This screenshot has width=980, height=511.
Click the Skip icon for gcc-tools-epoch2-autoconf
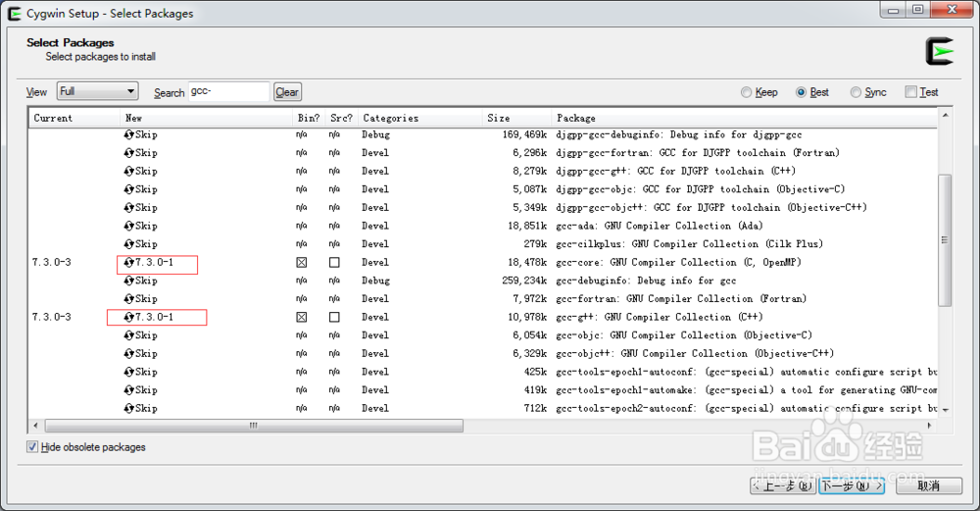[x=128, y=408]
